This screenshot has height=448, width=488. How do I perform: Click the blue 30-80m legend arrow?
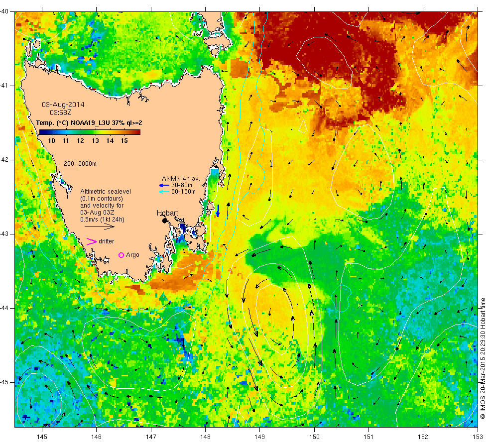pos(164,185)
